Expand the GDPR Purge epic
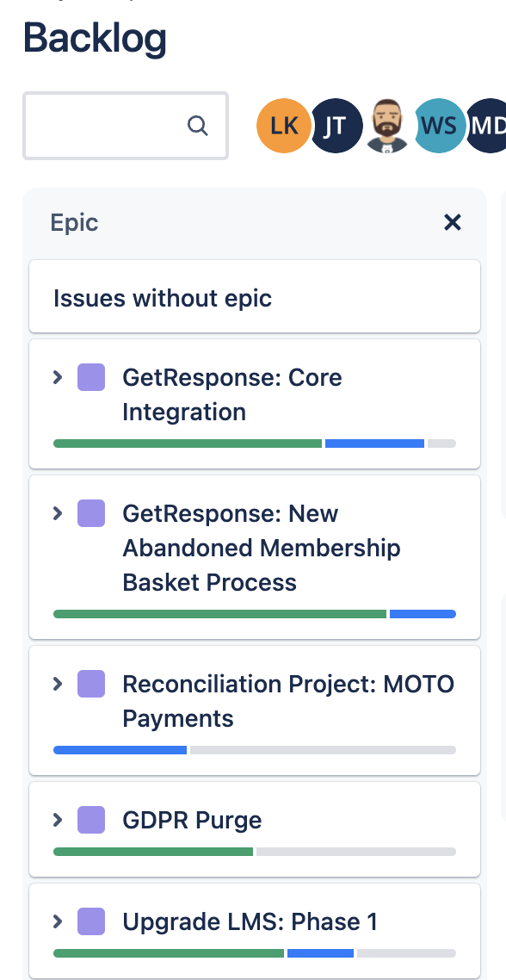Screen dimensions: 506x980 click(58, 819)
